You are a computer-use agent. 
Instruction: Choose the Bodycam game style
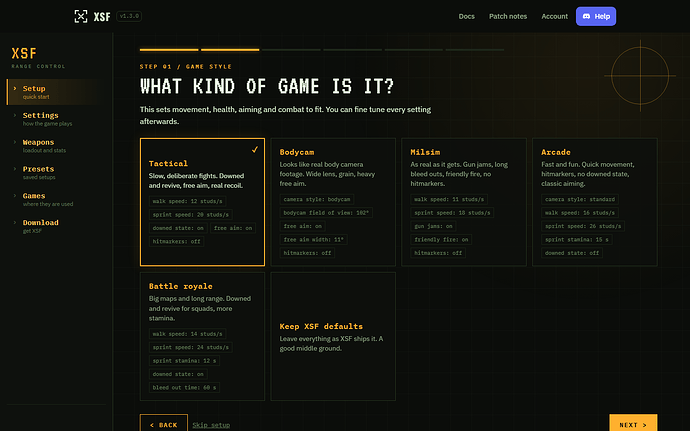click(333, 202)
